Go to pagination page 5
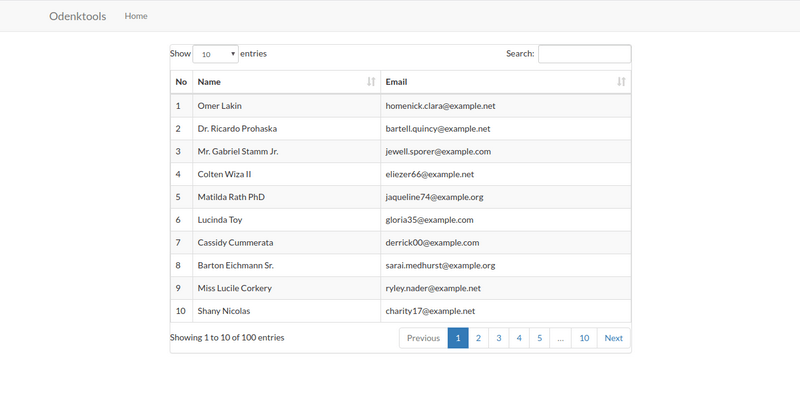 539,338
